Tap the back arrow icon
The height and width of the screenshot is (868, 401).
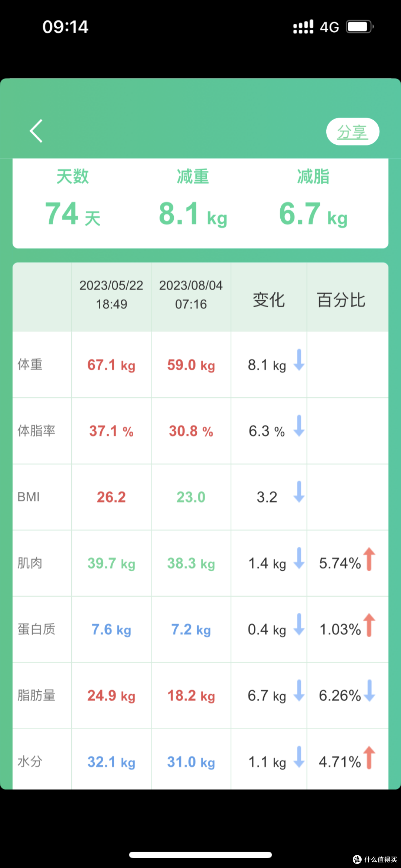[x=36, y=131]
